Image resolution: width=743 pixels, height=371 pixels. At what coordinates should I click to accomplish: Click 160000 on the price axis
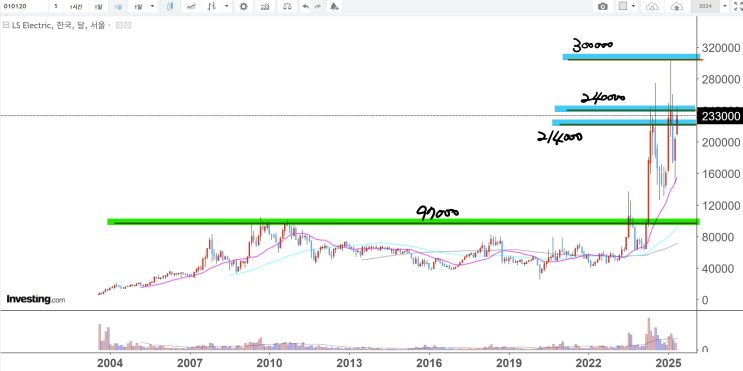[x=720, y=174]
